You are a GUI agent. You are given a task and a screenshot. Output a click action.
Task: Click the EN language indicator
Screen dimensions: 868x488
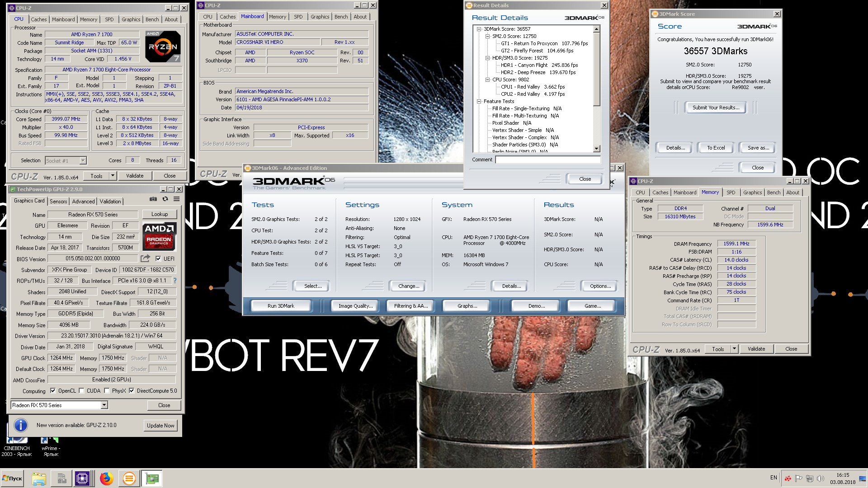click(x=774, y=478)
